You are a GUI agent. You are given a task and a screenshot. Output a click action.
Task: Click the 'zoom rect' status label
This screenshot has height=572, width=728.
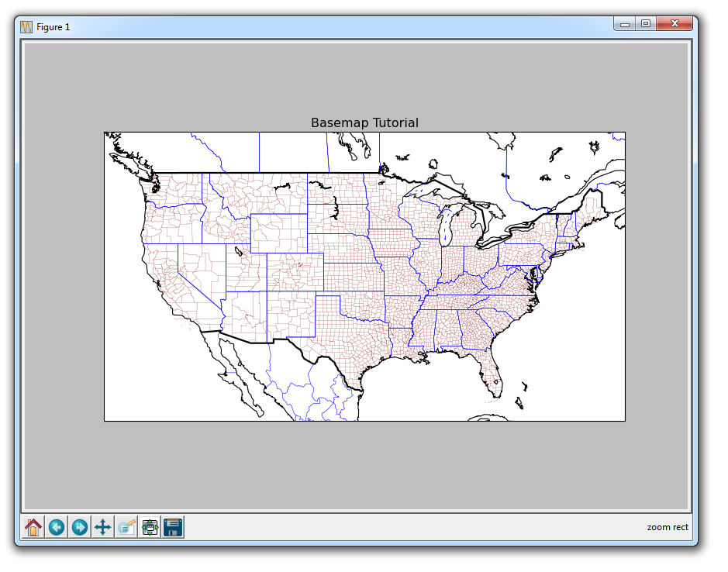(667, 527)
